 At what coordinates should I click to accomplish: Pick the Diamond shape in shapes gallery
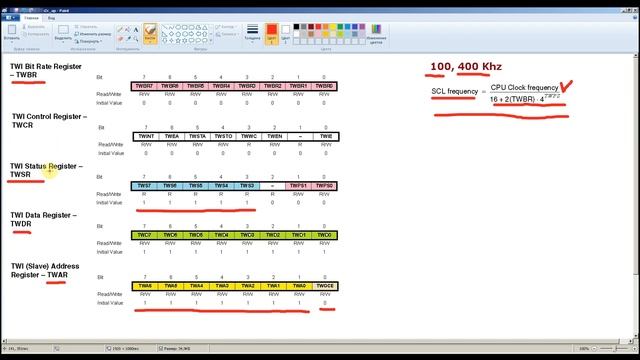click(x=171, y=34)
